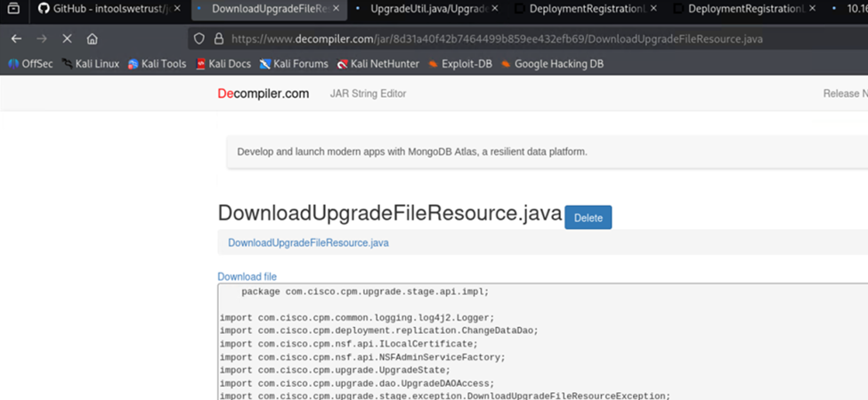Open the OffSec bookmark
Viewport: 868px width, 400px height.
[30, 64]
